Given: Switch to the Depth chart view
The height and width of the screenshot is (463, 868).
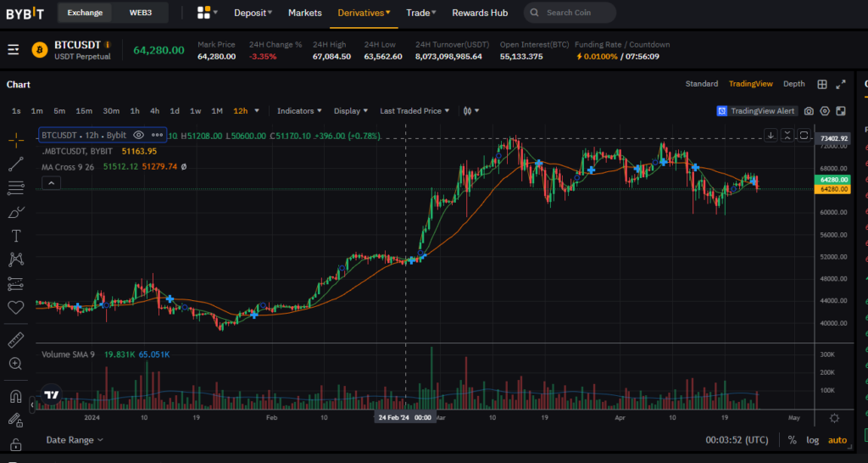Looking at the screenshot, I should [793, 84].
